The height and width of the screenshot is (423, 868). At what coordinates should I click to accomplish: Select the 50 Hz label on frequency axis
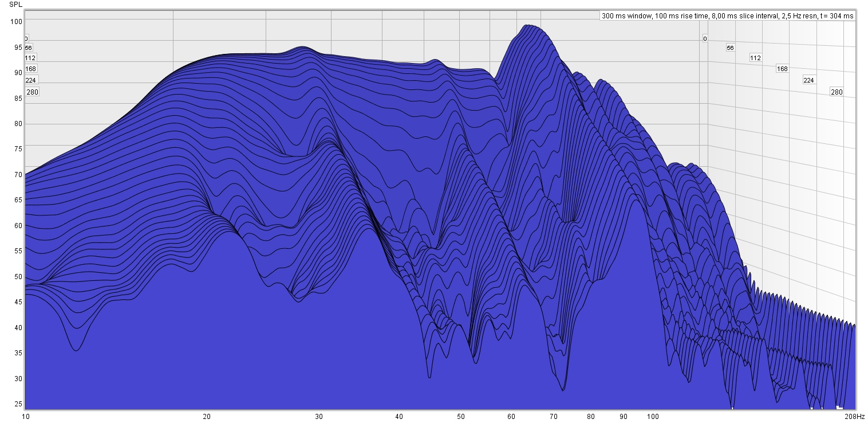pyautogui.click(x=461, y=416)
